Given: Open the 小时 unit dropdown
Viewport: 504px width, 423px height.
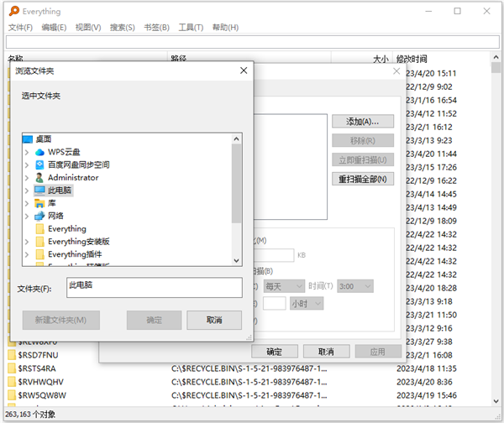Looking at the screenshot, I should click(307, 304).
